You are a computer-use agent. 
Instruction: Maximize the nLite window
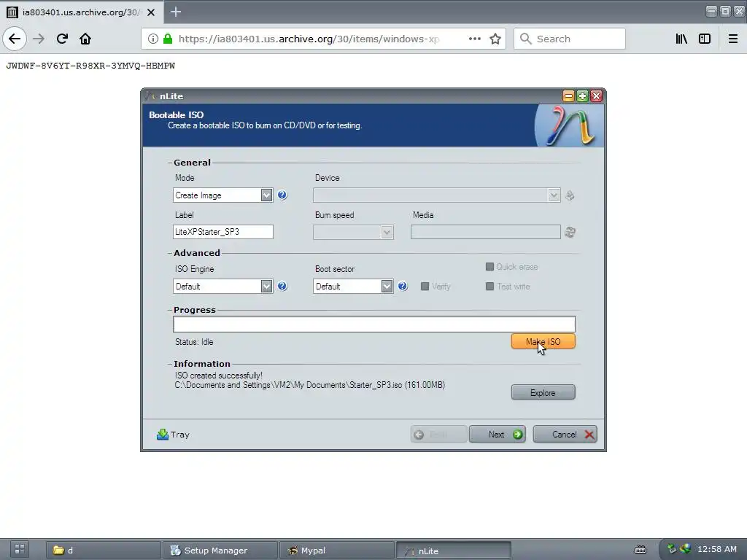coord(582,96)
